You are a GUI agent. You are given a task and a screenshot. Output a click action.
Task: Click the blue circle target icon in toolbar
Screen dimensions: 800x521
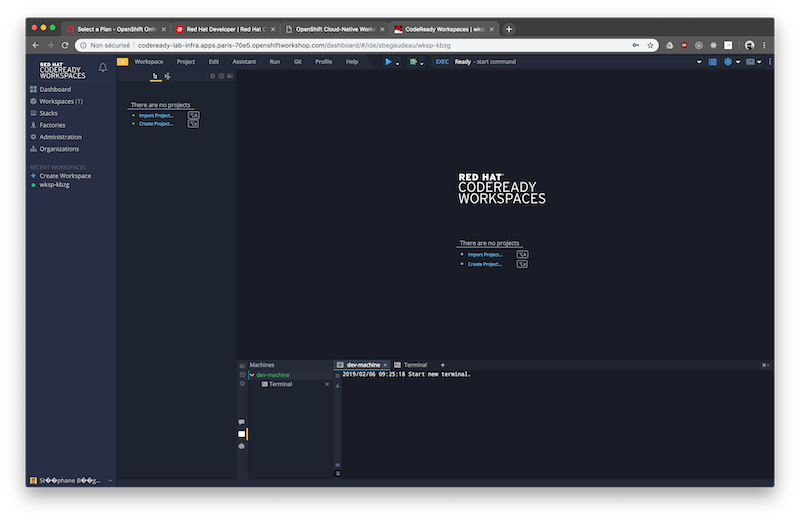pyautogui.click(x=728, y=62)
